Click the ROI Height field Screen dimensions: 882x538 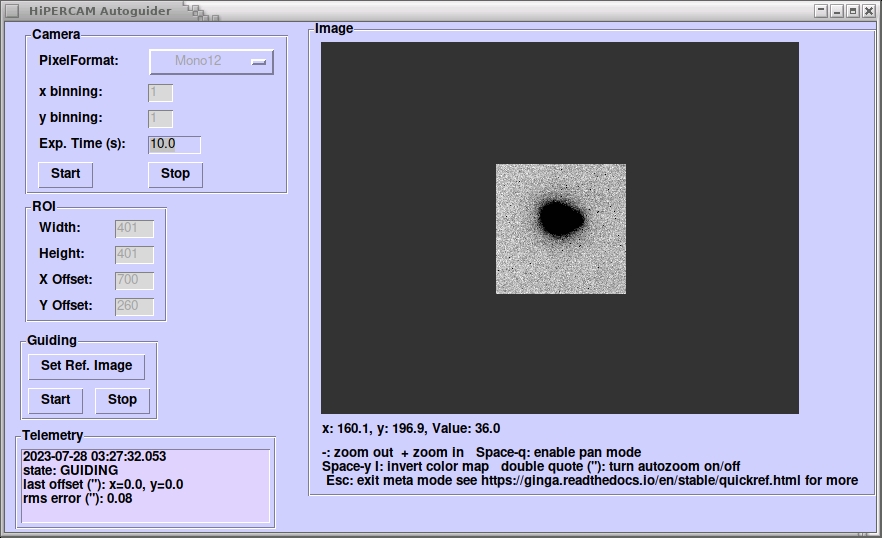tap(134, 254)
